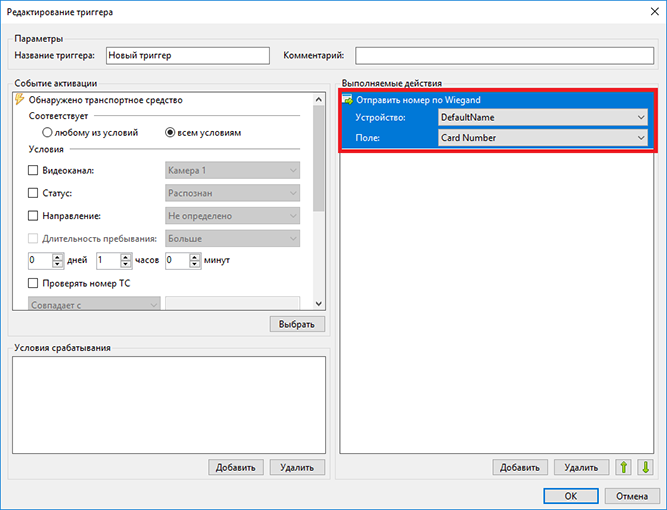Click the lightning event icon
The image size is (667, 510).
tap(20, 100)
